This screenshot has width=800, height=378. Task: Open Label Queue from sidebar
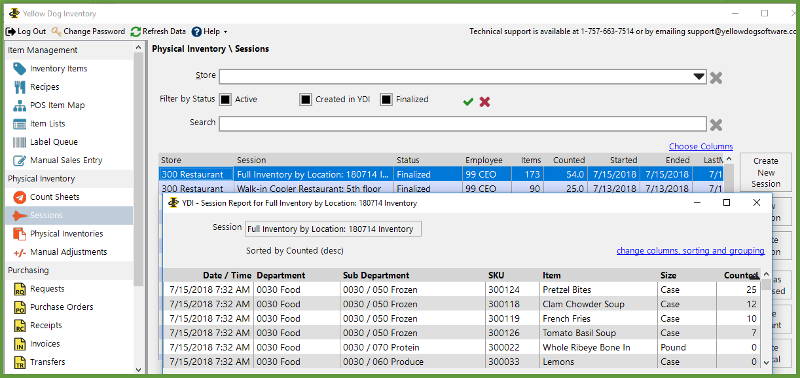[x=54, y=142]
